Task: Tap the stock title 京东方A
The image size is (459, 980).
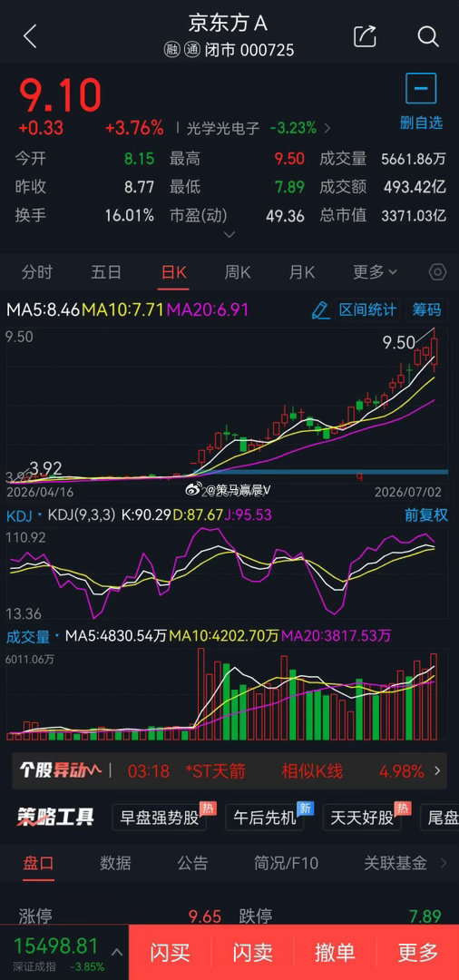Action: 229,24
